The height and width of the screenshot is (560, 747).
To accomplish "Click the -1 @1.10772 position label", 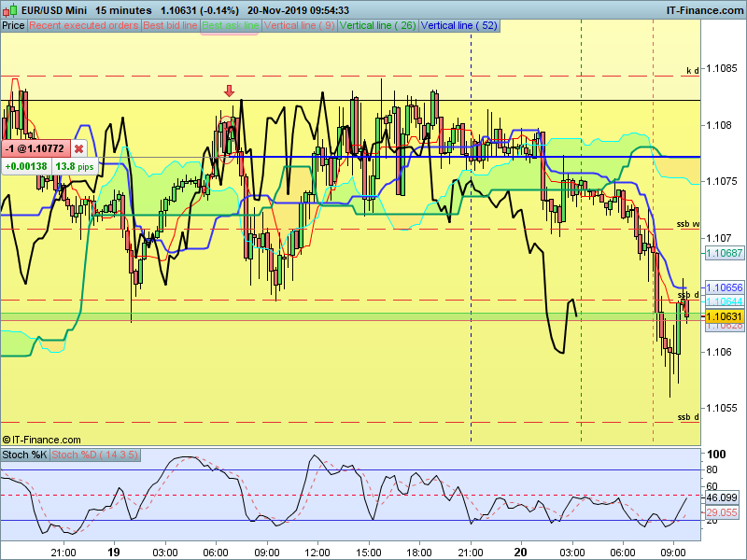I will (35, 148).
